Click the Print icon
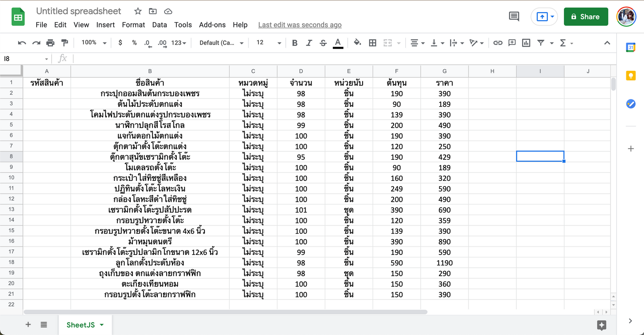The width and height of the screenshot is (644, 335). pos(50,43)
